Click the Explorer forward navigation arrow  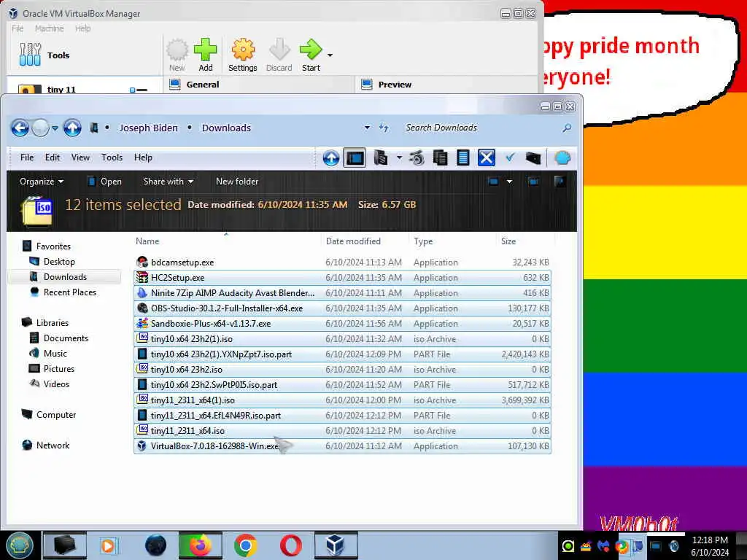pos(41,128)
